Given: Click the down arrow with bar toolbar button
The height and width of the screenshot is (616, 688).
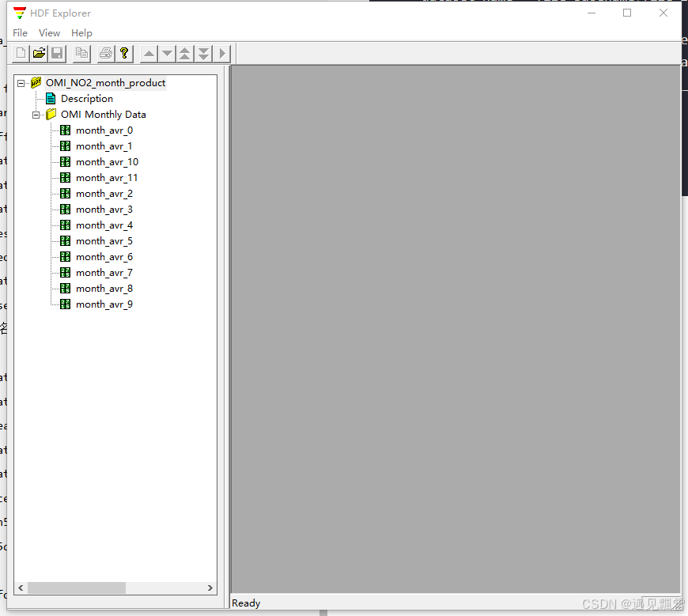Looking at the screenshot, I should click(203, 54).
